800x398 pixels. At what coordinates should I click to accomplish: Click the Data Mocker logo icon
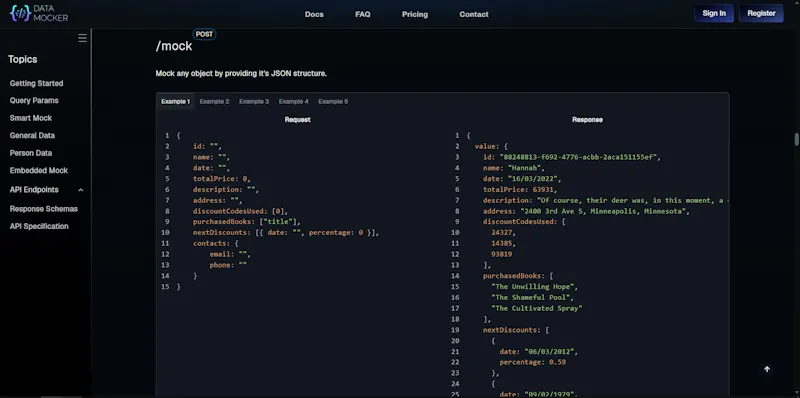20,13
